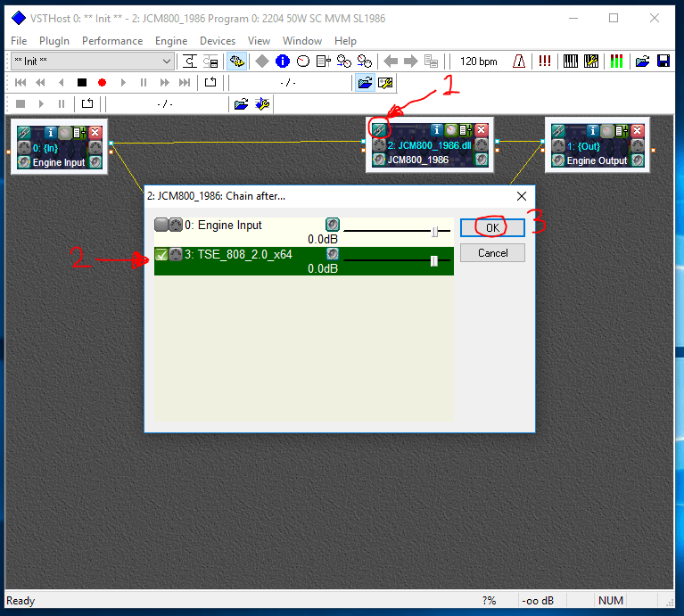Click the fast forward button in the transport bar

164,82
